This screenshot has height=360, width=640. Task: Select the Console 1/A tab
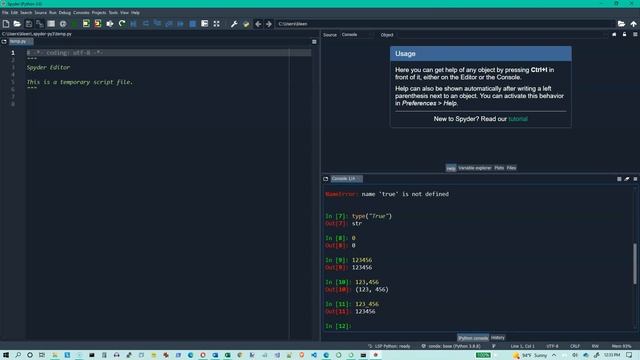click(346, 179)
